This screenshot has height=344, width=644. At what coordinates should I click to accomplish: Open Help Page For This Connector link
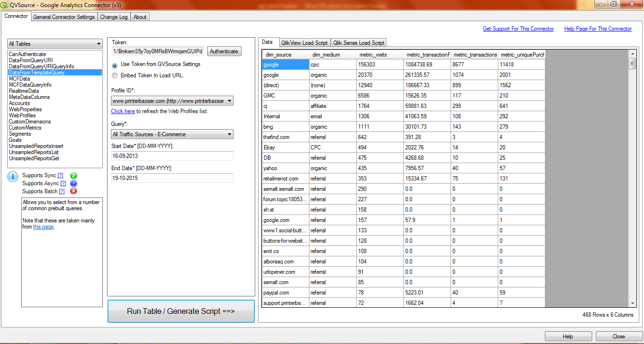[x=598, y=29]
